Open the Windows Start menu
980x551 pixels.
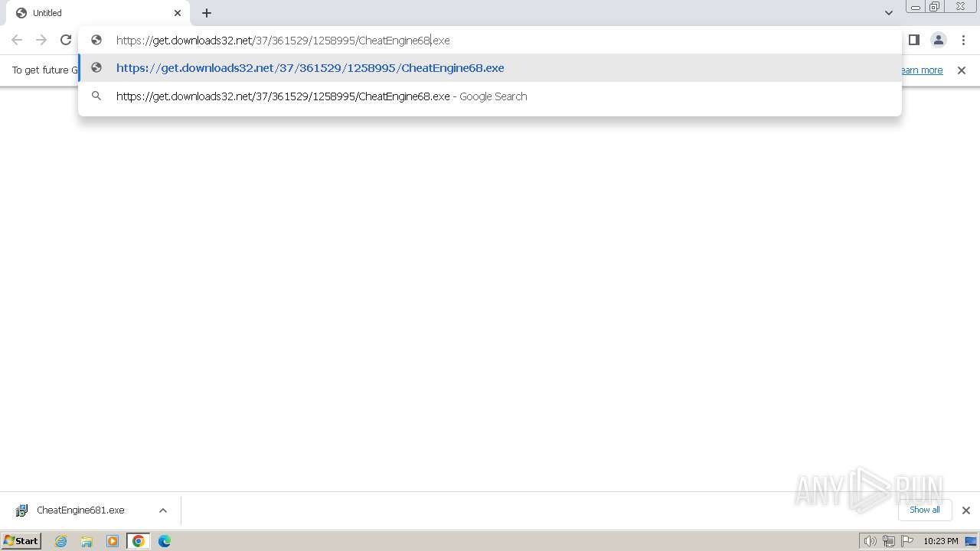tap(21, 541)
